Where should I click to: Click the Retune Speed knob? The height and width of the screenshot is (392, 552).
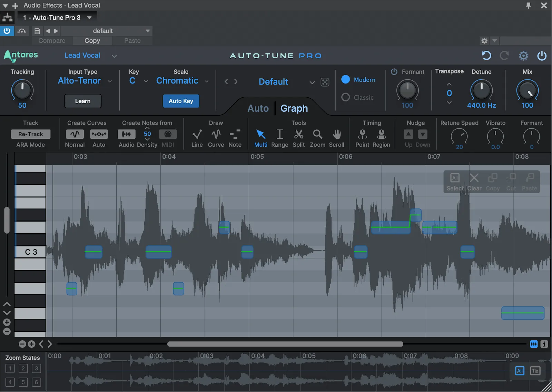pyautogui.click(x=459, y=136)
